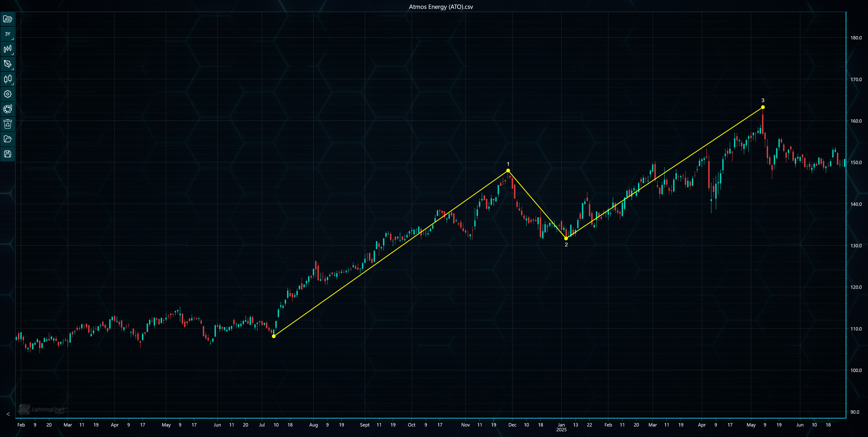868x437 pixels.
Task: Click the 150.0 price axis label
Action: coord(856,163)
